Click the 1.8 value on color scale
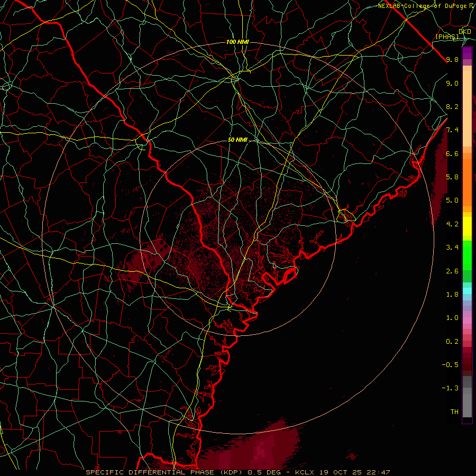The width and height of the screenshot is (476, 476). [452, 295]
